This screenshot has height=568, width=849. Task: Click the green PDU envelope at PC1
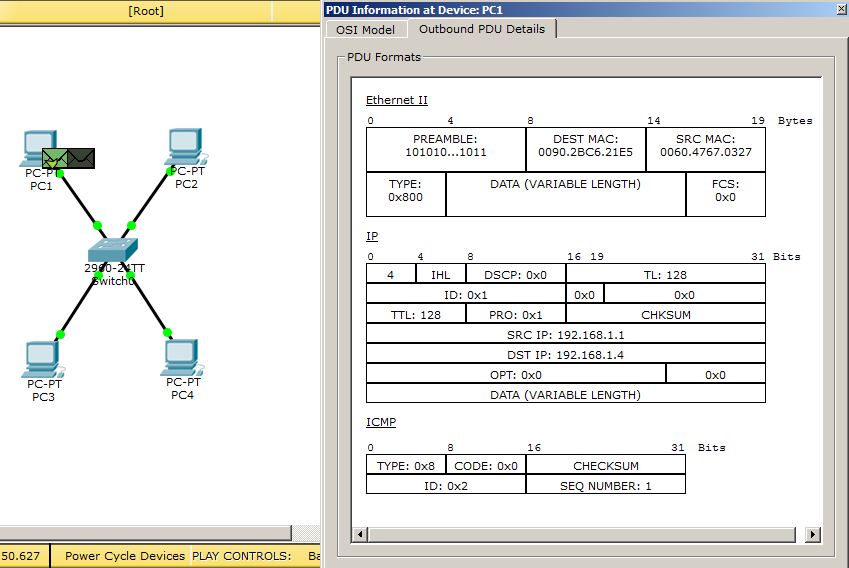coord(55,159)
